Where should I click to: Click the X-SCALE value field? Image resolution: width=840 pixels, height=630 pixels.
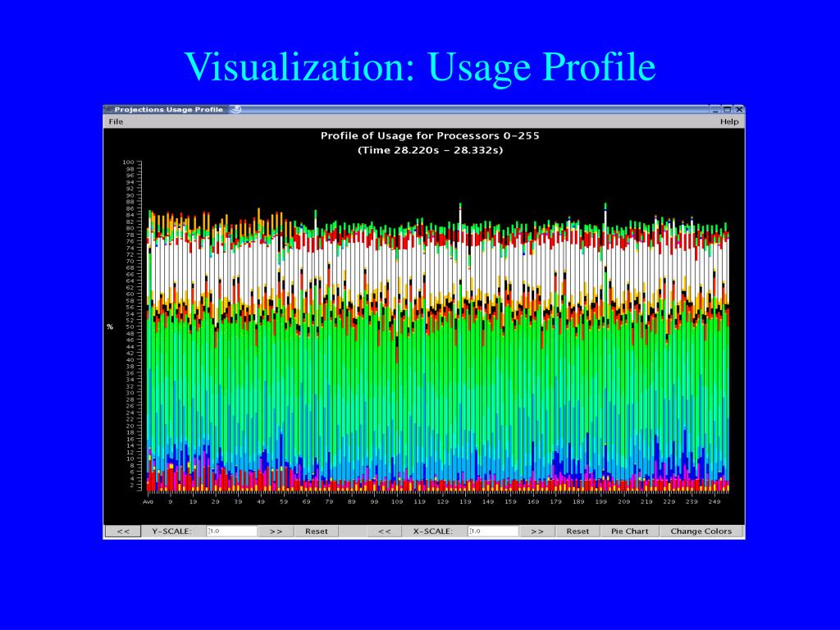coord(493,532)
